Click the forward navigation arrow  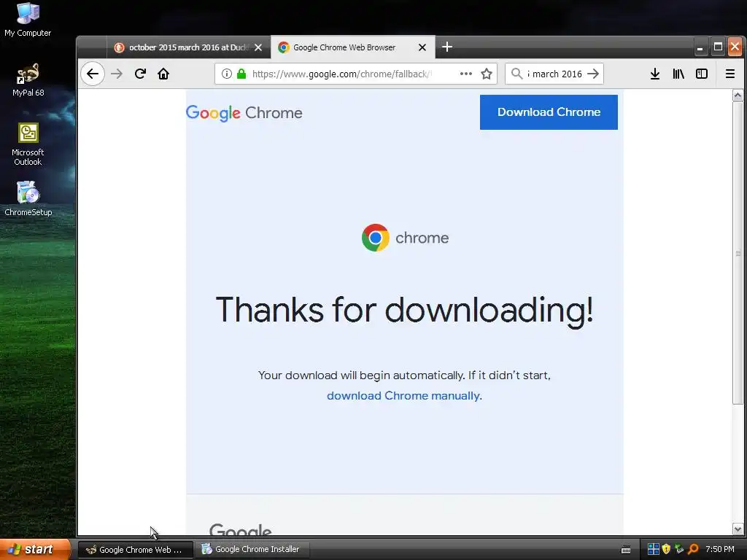[x=117, y=74]
